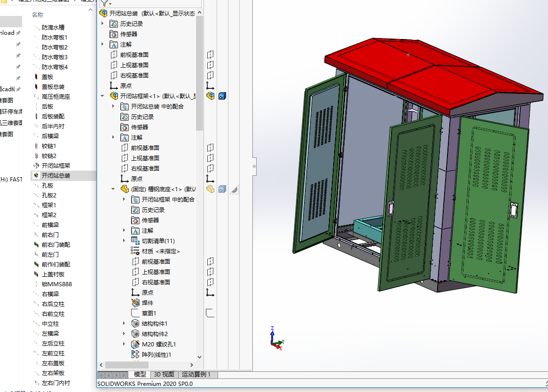Select the 阵列(线性)1 linear pattern feature
The image size is (548, 392).
coord(156,354)
